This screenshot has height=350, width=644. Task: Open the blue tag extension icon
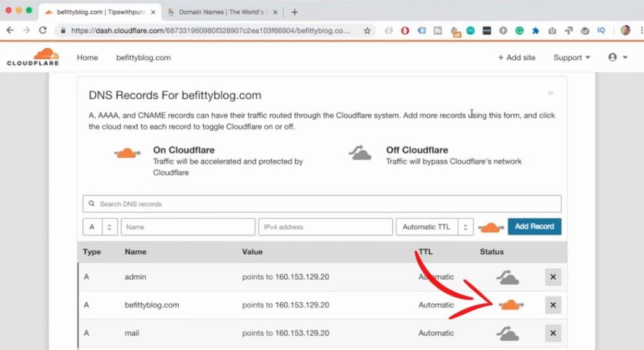(421, 30)
